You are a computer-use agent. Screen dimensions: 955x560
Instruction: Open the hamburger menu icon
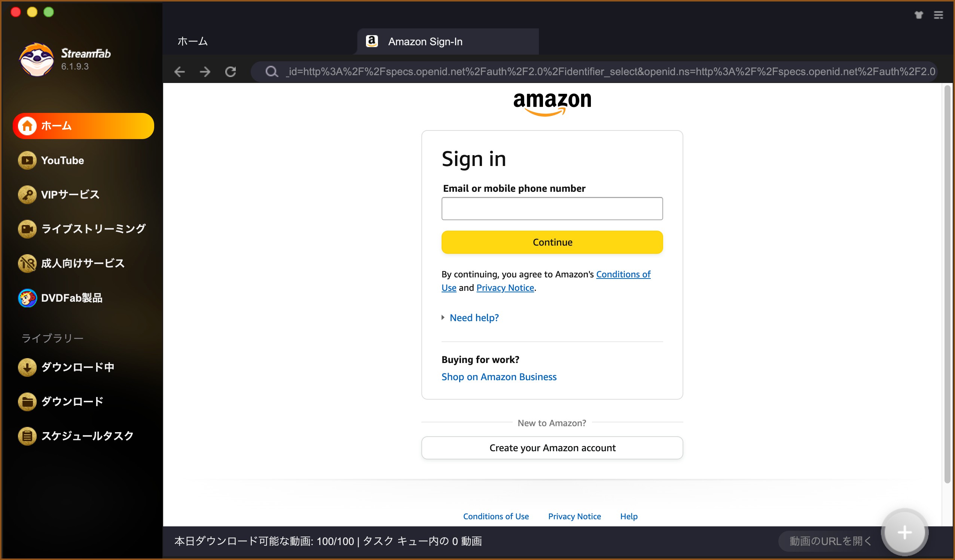938,15
